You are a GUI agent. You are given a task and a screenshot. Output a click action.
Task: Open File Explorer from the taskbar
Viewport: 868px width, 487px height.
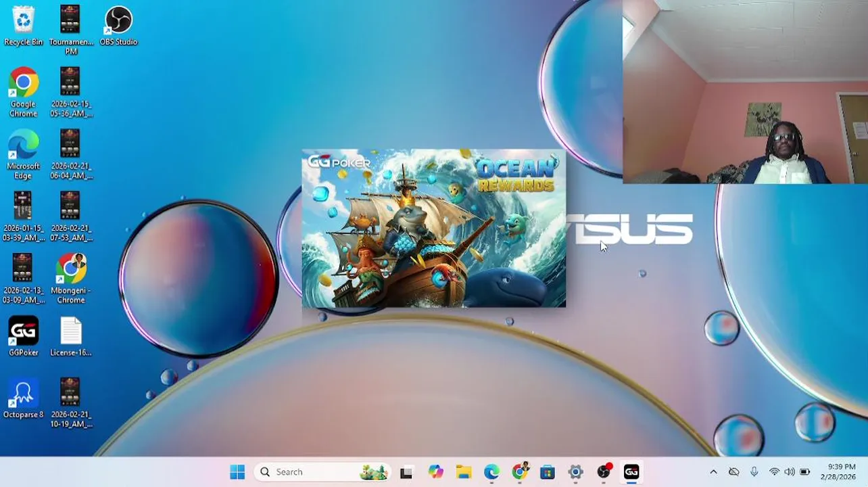click(463, 472)
